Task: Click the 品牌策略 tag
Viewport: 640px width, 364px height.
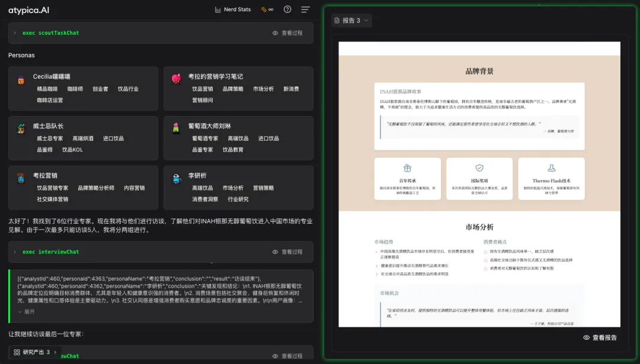Action: (x=233, y=89)
